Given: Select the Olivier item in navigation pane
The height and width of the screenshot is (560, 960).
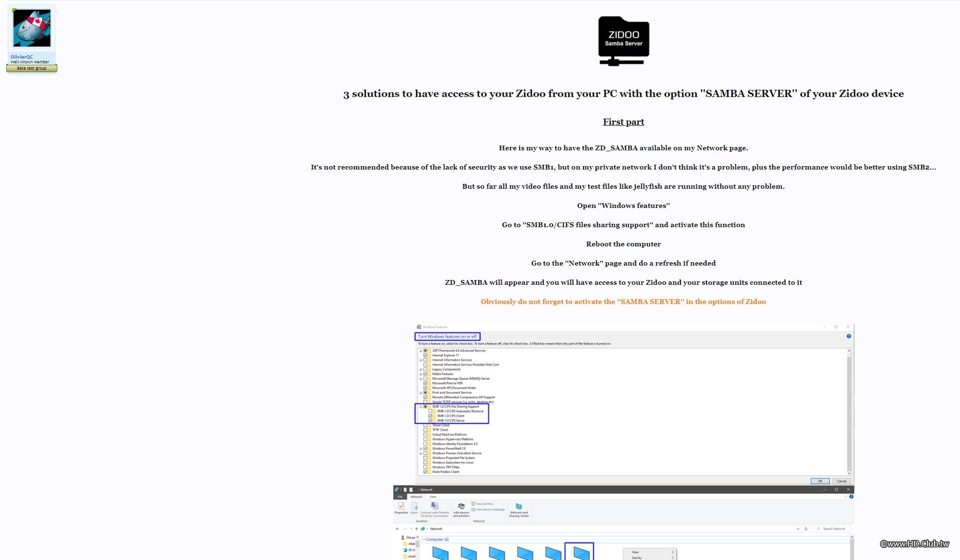Looking at the screenshot, I should [408, 537].
